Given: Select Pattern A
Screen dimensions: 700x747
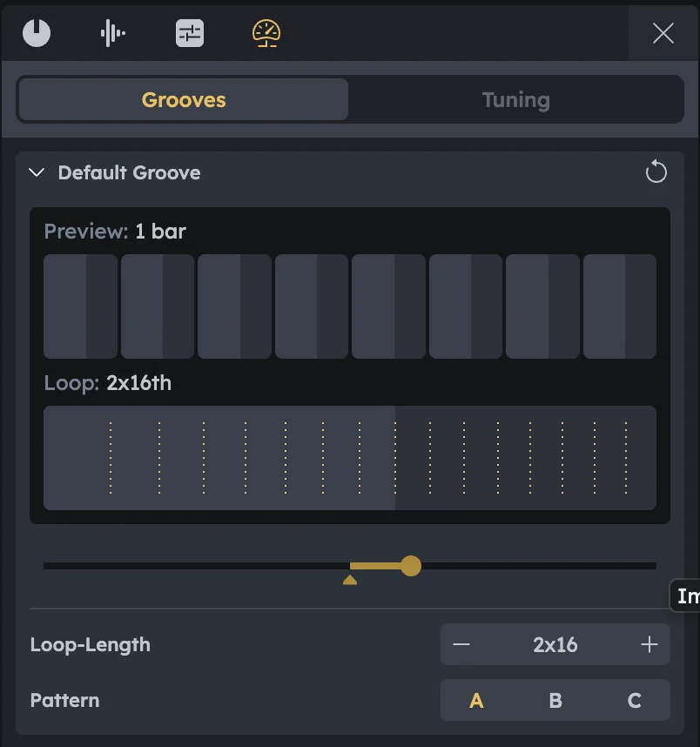Looking at the screenshot, I should (476, 700).
